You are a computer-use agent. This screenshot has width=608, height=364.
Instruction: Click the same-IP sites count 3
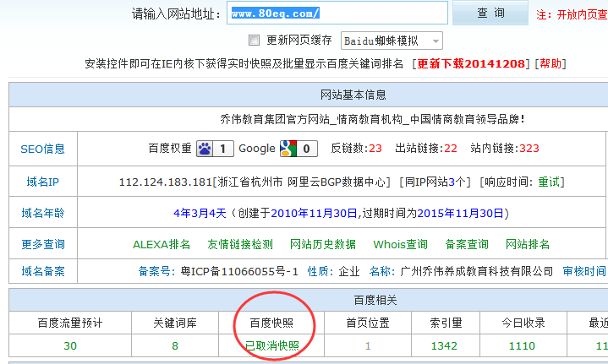pyautogui.click(x=452, y=182)
